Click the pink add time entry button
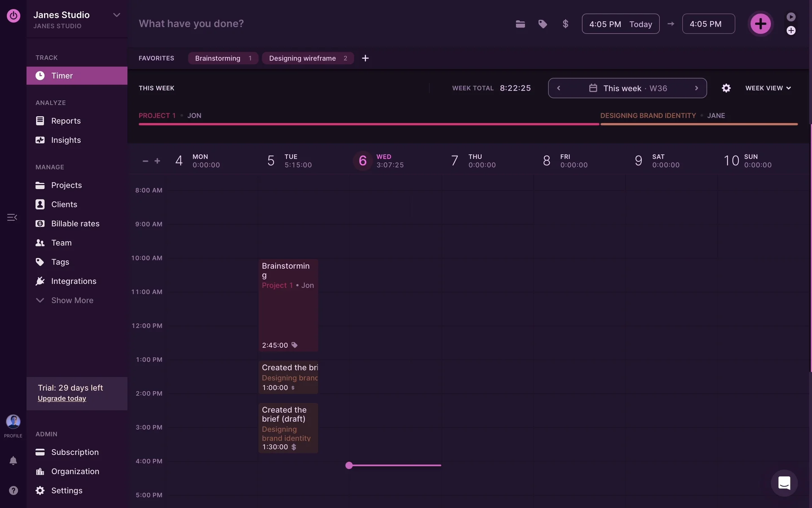Screen dimensions: 812x508 760,24
